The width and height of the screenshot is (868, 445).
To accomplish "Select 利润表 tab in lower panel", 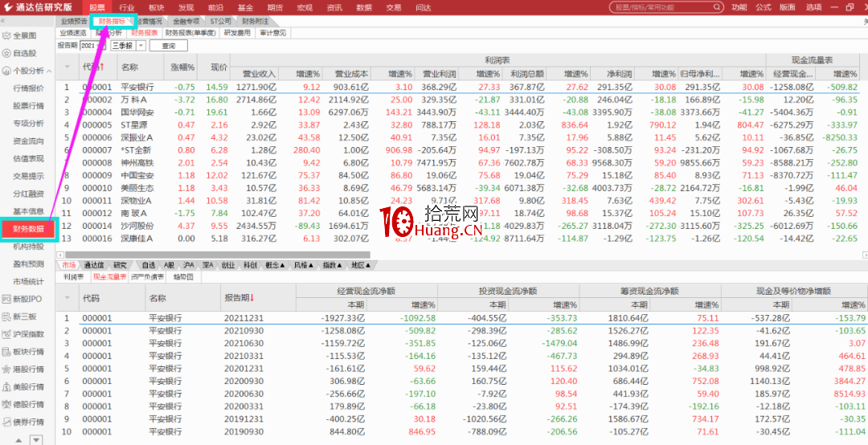I will [x=72, y=277].
